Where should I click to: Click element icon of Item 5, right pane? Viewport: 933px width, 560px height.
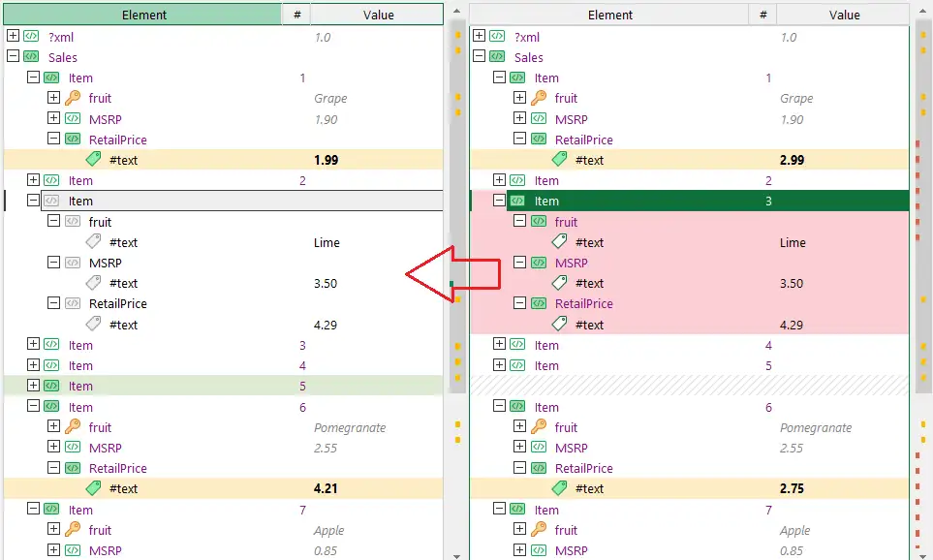[x=517, y=365]
